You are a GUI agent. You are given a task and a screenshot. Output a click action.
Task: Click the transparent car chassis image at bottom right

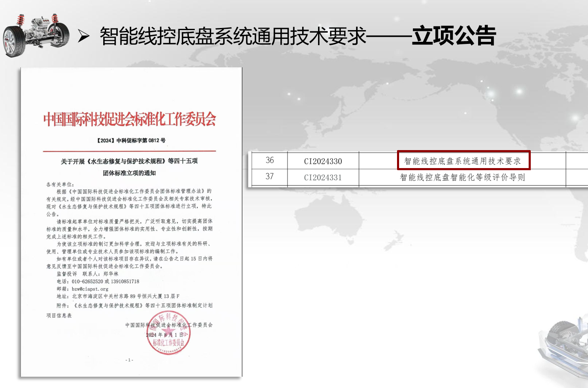(563, 347)
